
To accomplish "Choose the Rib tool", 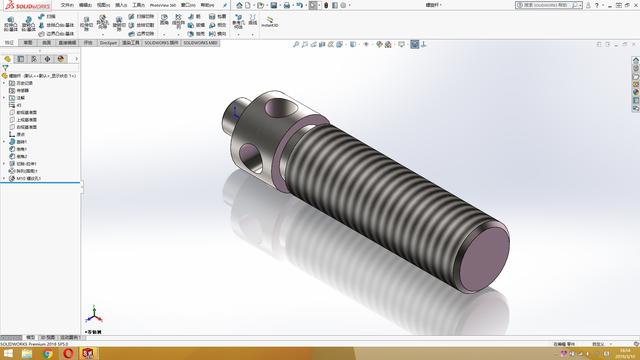I will click(195, 16).
